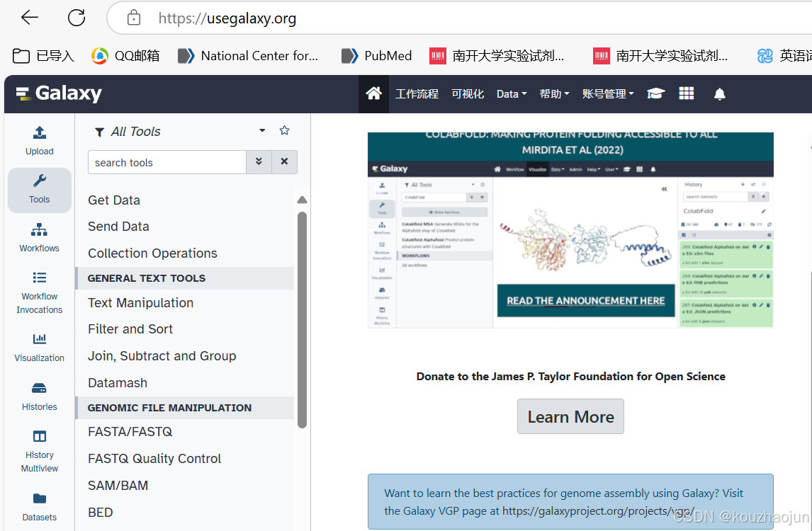
Task: Open the 已导入 bookmarks folder
Action: tap(43, 56)
